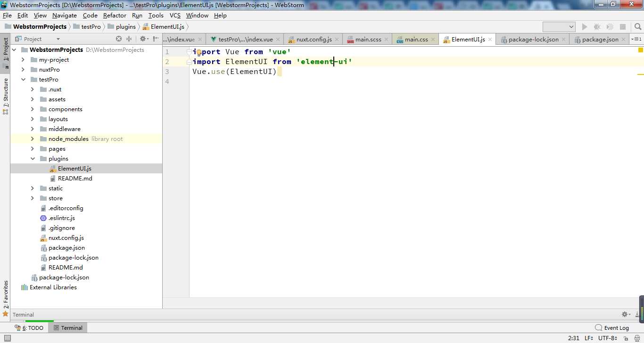Collapse the plugins folder node
Image resolution: width=644 pixels, height=343 pixels.
(x=33, y=159)
